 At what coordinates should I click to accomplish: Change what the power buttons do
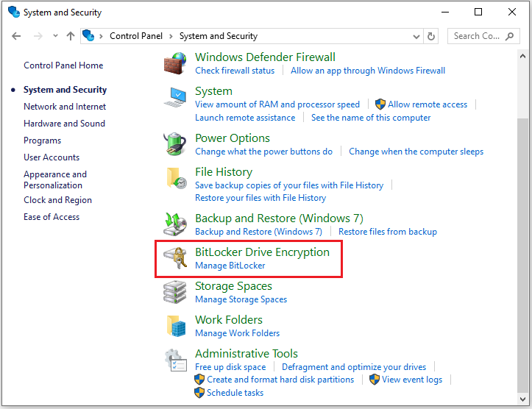pyautogui.click(x=264, y=152)
